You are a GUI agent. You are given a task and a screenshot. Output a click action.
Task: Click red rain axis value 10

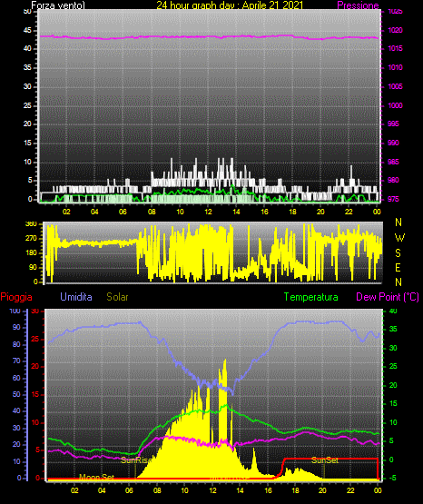[x=35, y=422]
